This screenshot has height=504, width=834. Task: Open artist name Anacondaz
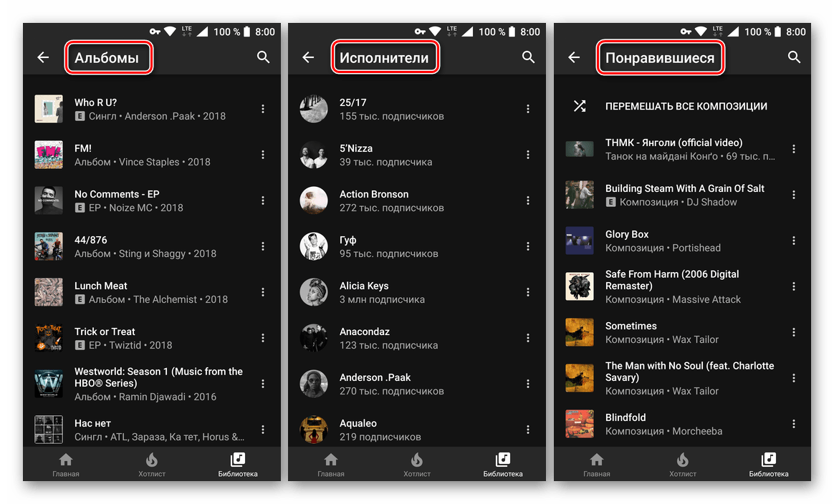tap(365, 331)
